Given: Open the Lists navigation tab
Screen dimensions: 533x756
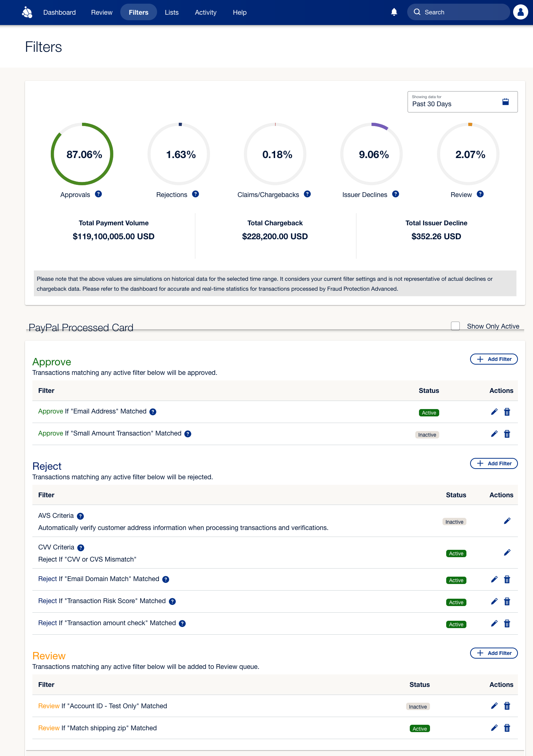Looking at the screenshot, I should [171, 12].
